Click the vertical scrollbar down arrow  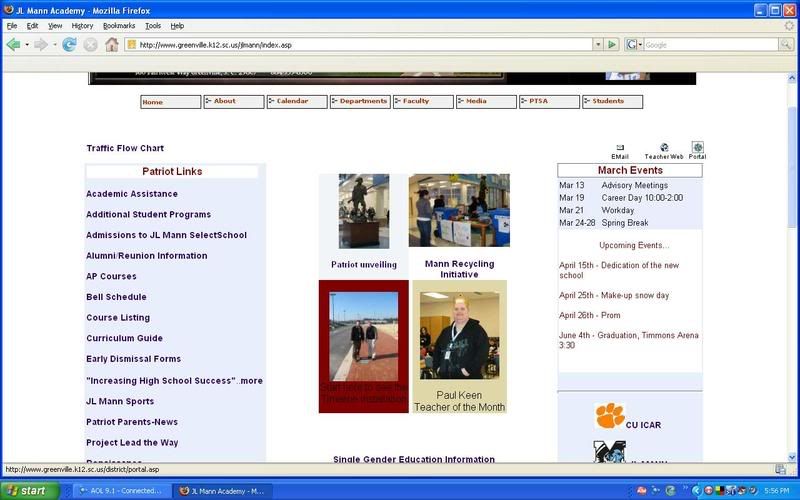coord(792,457)
